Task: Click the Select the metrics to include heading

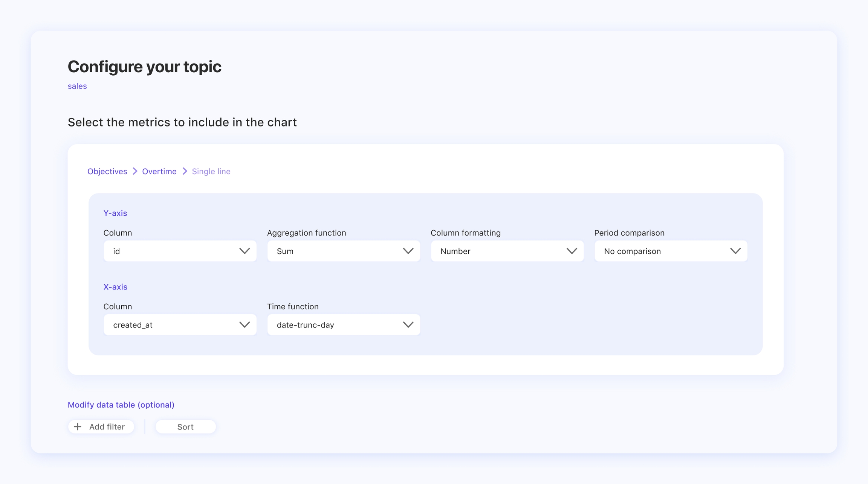Action: [x=182, y=122]
